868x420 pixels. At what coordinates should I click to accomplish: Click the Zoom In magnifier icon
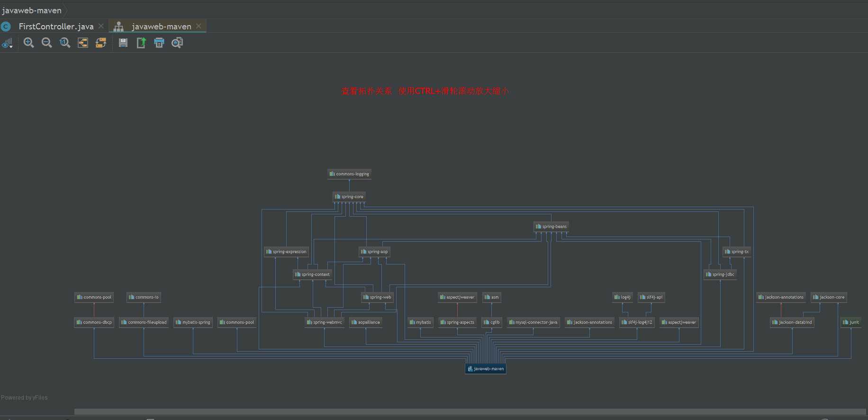(29, 43)
